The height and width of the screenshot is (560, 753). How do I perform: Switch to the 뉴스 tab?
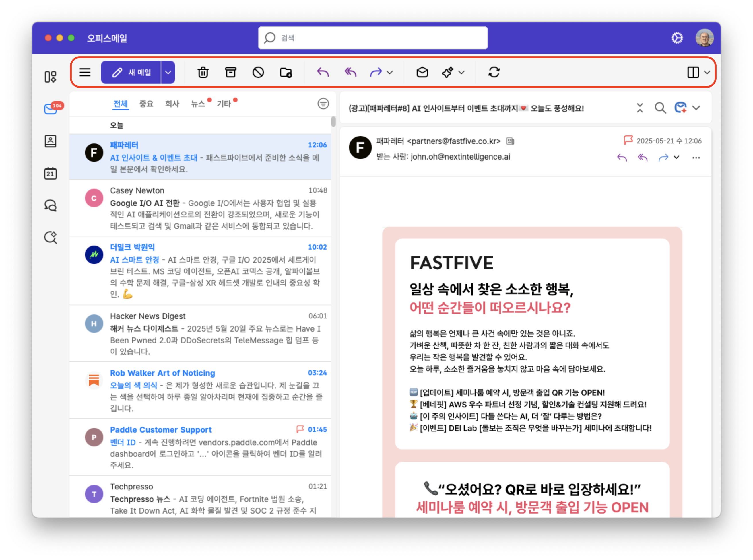[x=198, y=103]
